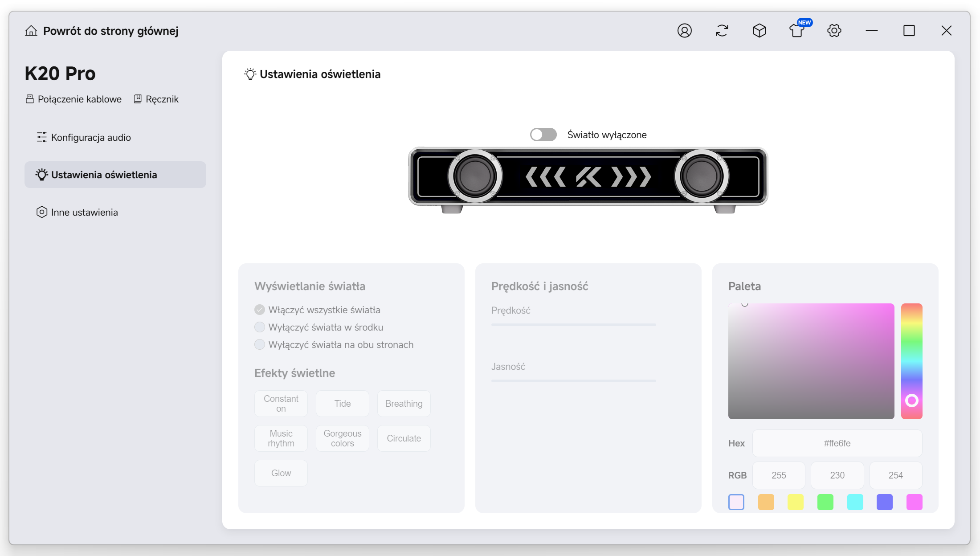Click the Jasność brightness slider track
The width and height of the screenshot is (980, 556).
click(574, 381)
